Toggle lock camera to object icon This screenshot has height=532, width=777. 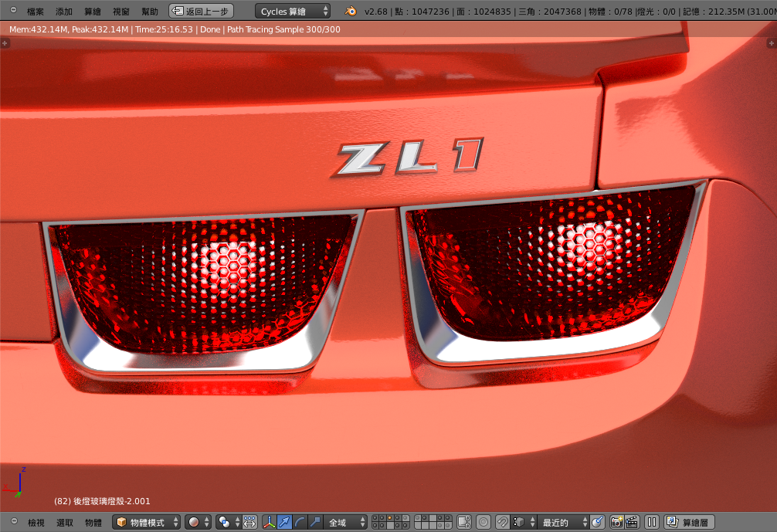pyautogui.click(x=464, y=523)
